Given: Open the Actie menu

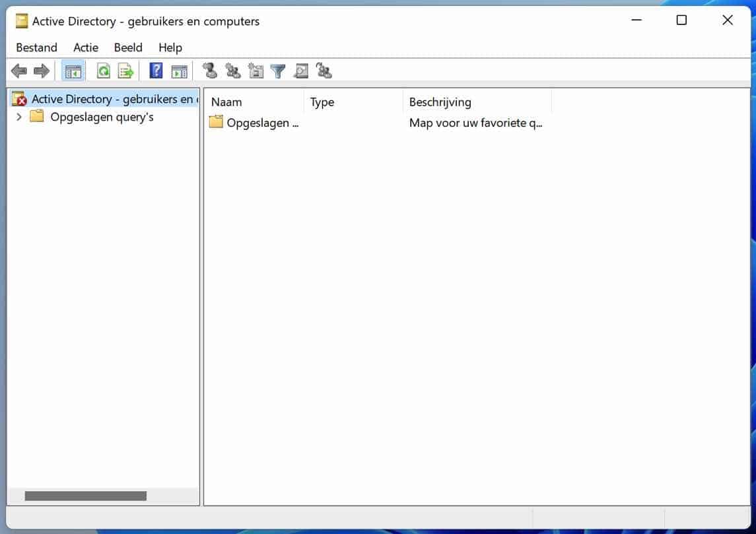Looking at the screenshot, I should (x=85, y=48).
